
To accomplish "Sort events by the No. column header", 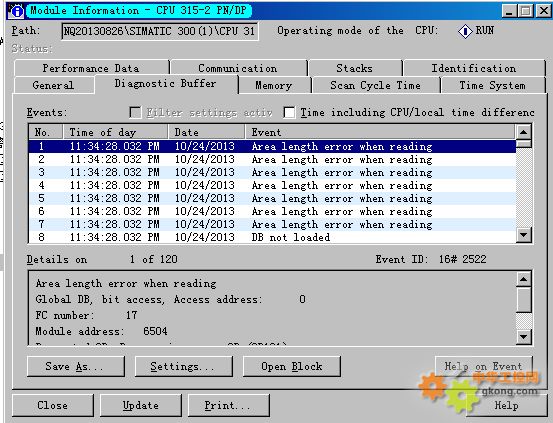I will pyautogui.click(x=45, y=132).
